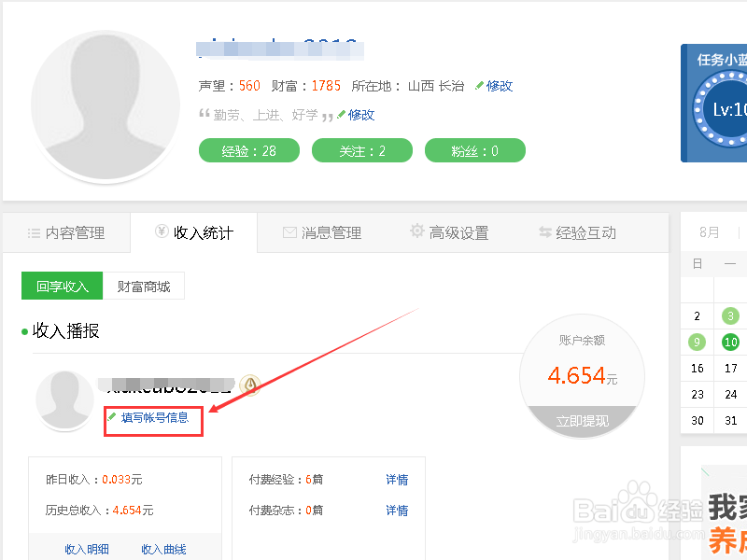Click the gold medal badge beside username
This screenshot has width=747, height=560.
click(250, 385)
